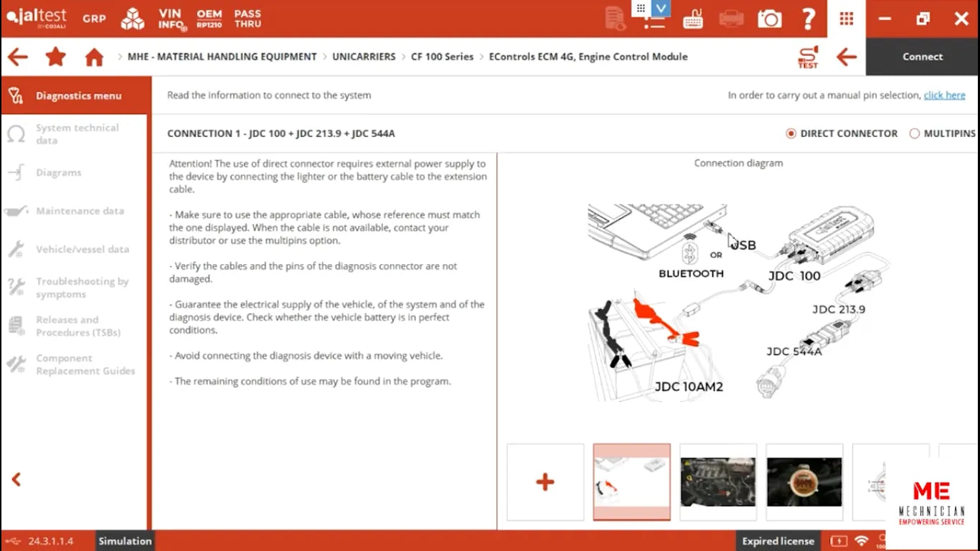
Task: Click the Expired license indicator
Action: 778,541
